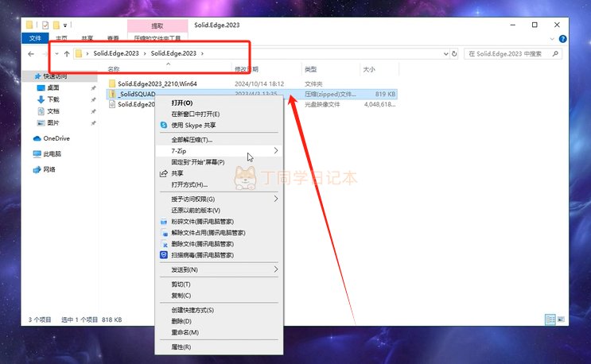Select 解除文件占用(腾讯电脑管家)
Screen dimensions: 591x364
[x=219, y=233]
